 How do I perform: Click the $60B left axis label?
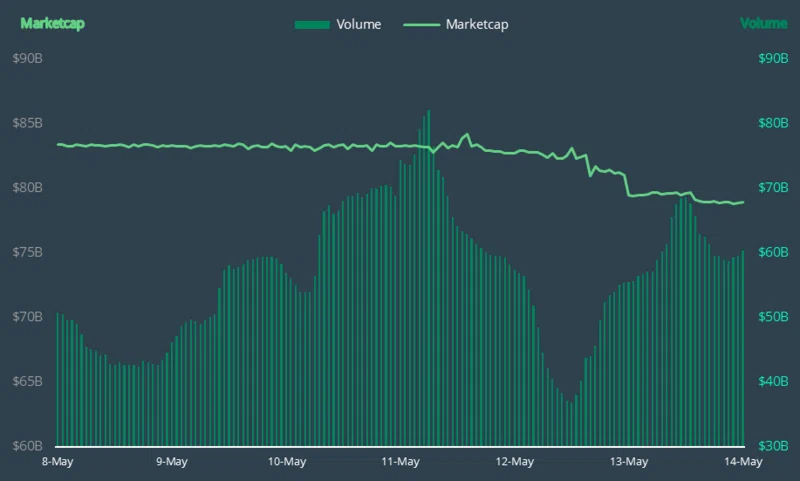(x=28, y=446)
